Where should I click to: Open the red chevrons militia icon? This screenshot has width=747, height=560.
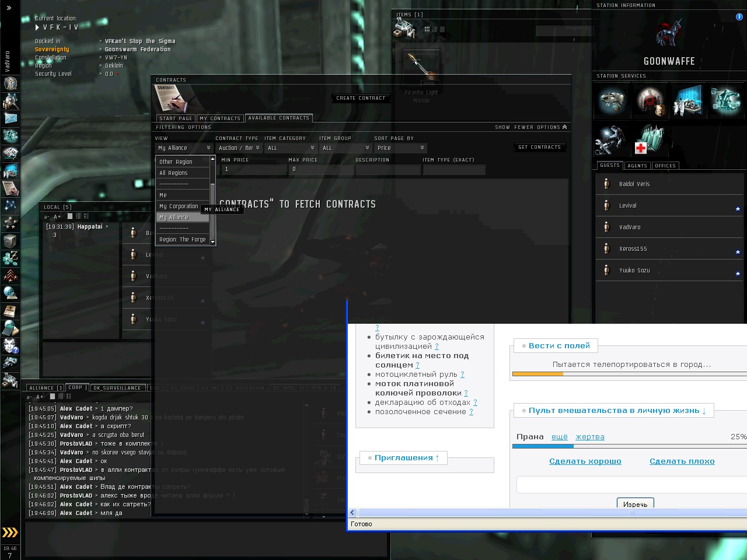[10, 275]
